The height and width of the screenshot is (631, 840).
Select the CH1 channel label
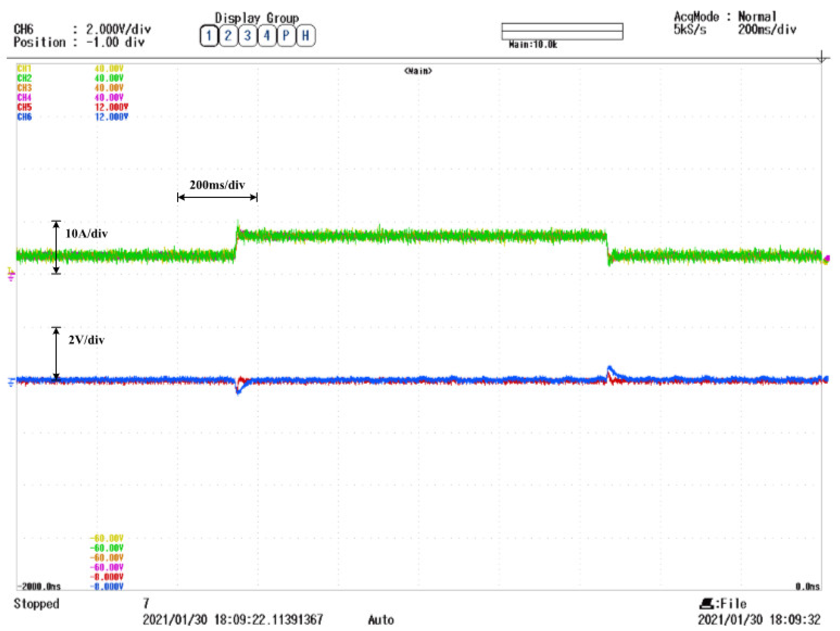pos(24,69)
